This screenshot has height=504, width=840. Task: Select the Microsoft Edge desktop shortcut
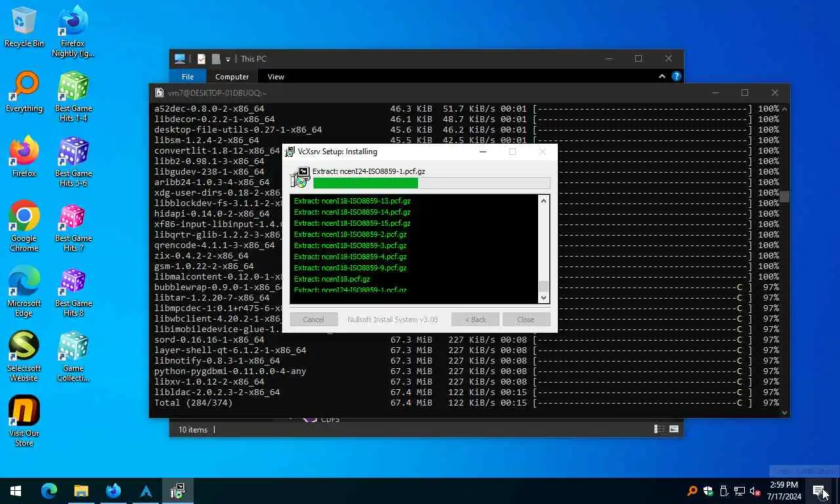(24, 291)
